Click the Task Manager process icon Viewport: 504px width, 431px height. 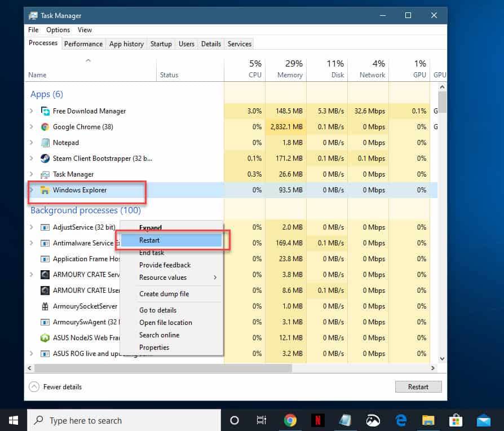pos(45,174)
